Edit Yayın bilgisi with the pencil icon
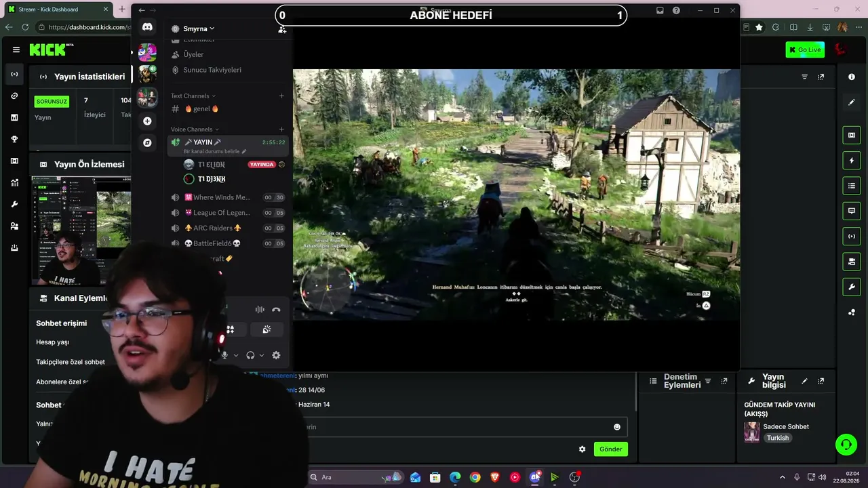 point(804,381)
